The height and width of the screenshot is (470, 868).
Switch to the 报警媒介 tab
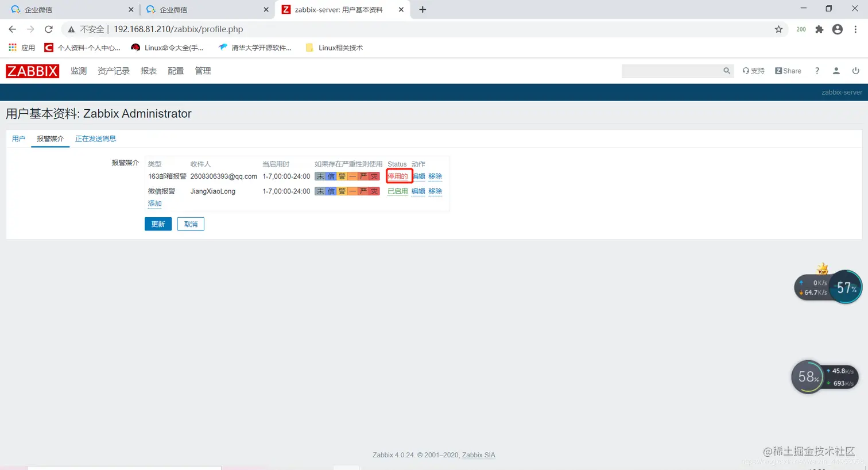point(51,138)
